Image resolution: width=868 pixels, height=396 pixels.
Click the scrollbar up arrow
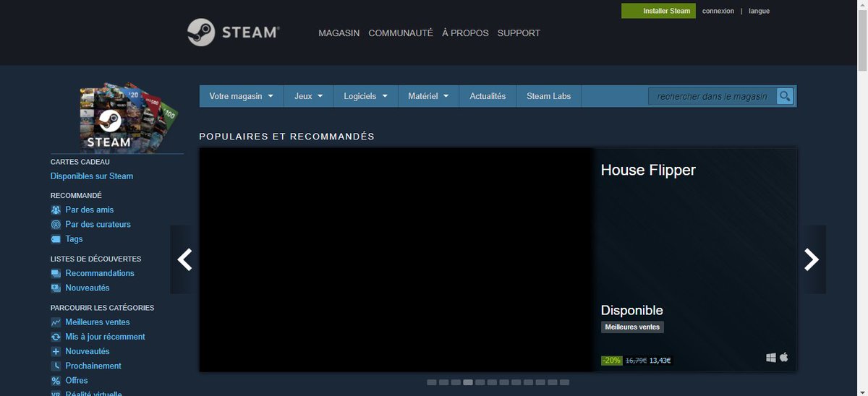[862, 4]
